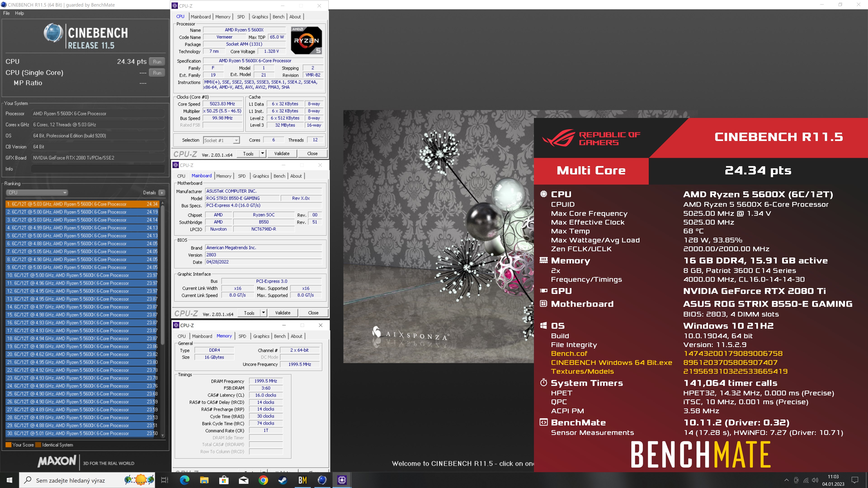This screenshot has height=488, width=868.
Task: Open Bench tab in bottom CPU-Z window
Action: point(280,336)
